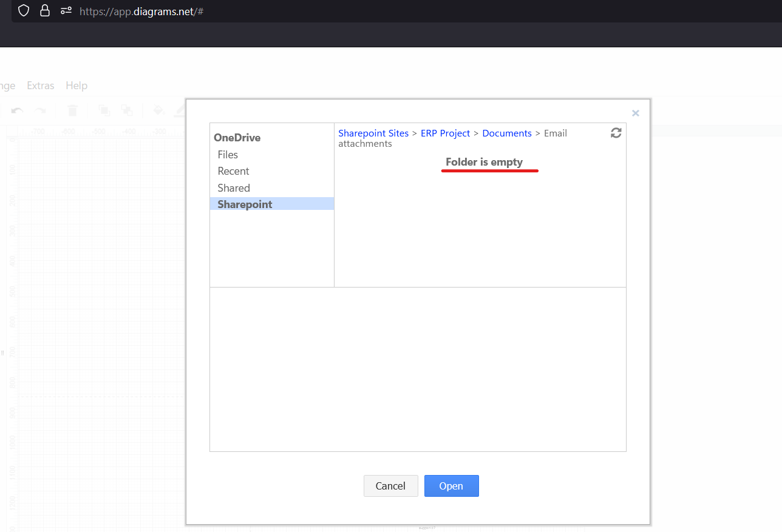
Task: Click the Redo arrow in the toolbar
Action: click(41, 110)
